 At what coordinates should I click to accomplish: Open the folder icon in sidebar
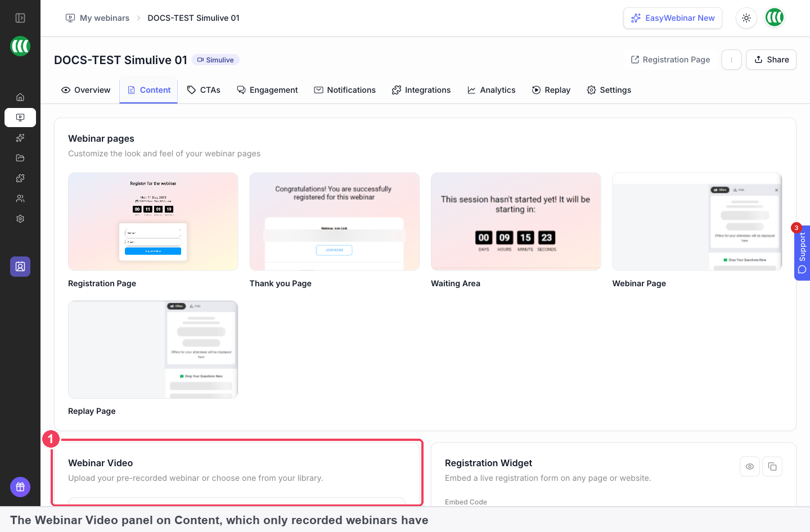20,158
